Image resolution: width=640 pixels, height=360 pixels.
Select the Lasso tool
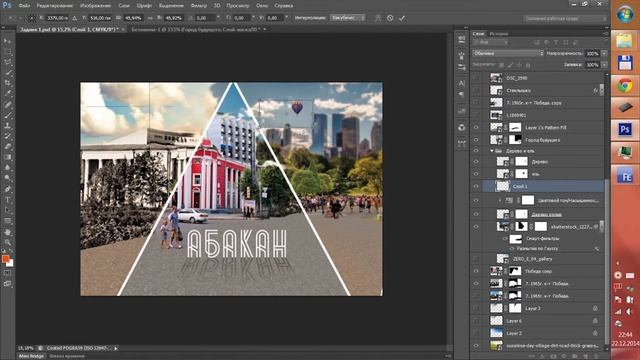pyautogui.click(x=7, y=62)
